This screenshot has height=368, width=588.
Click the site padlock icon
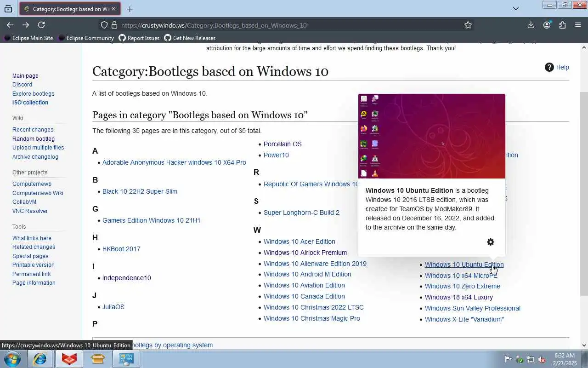[114, 25]
